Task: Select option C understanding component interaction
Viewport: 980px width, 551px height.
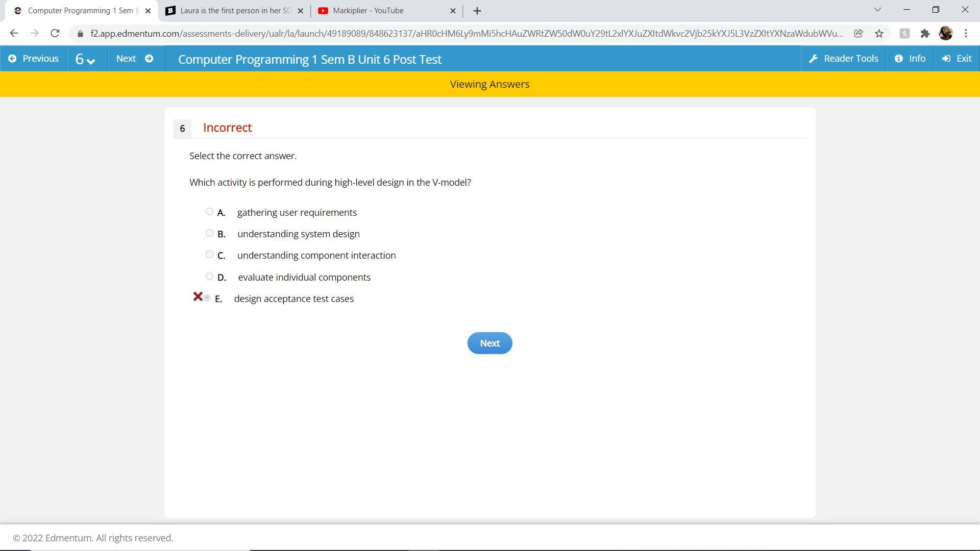Action: pos(209,255)
